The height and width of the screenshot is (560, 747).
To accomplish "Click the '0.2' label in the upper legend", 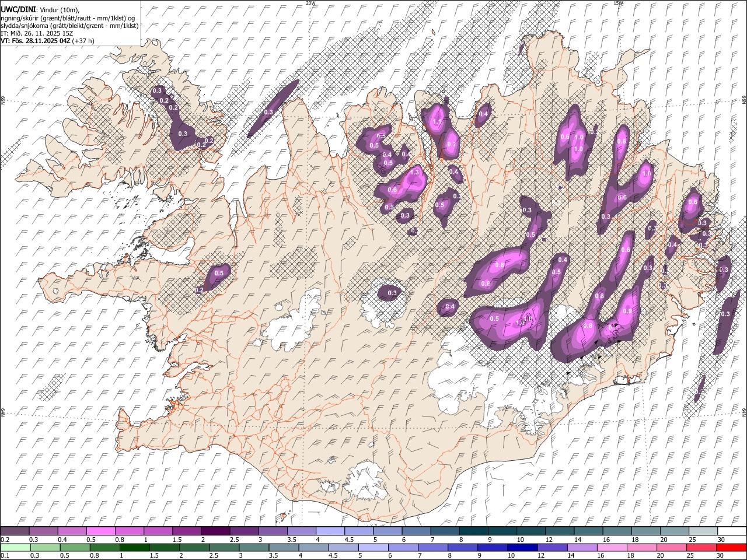I will coord(5,540).
